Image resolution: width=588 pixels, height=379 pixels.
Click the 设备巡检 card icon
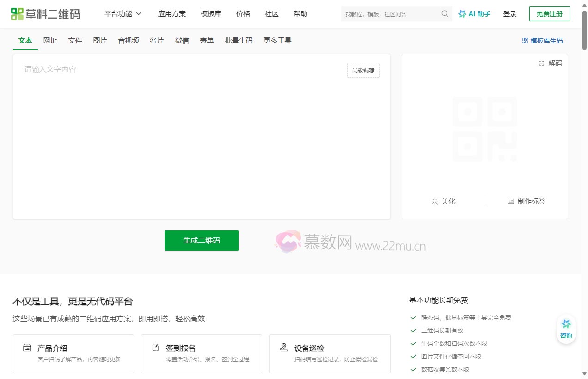tap(284, 348)
